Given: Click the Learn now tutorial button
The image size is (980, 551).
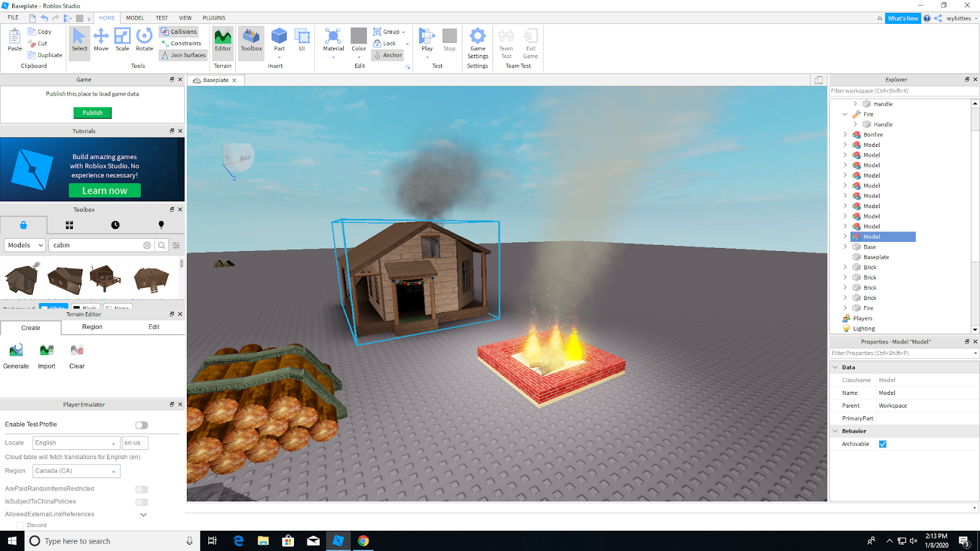Looking at the screenshot, I should click(x=105, y=190).
